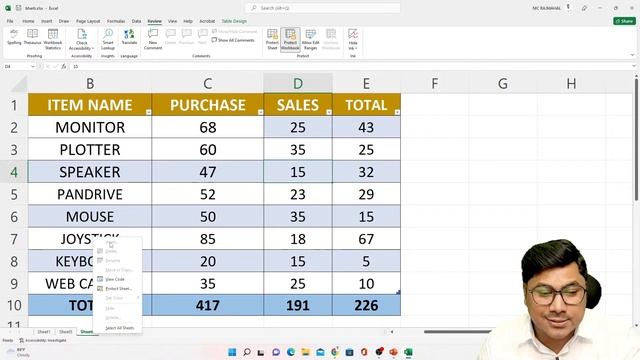This screenshot has height=360, width=640.
Task: Open the Check Accessibility dropdown
Action: click(82, 39)
